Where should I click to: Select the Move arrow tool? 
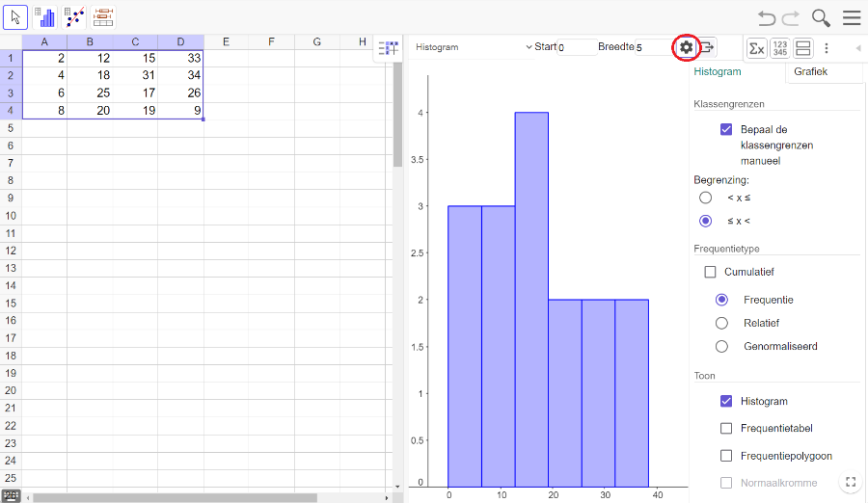click(16, 16)
